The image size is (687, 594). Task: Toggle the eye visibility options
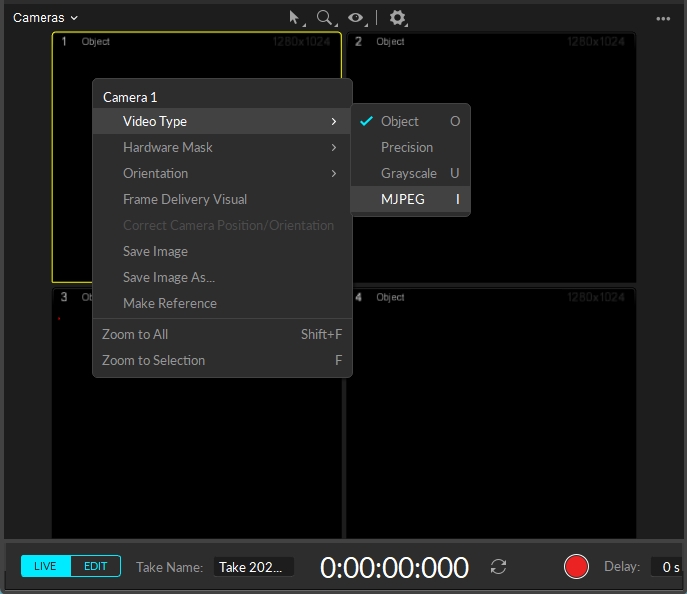(355, 18)
